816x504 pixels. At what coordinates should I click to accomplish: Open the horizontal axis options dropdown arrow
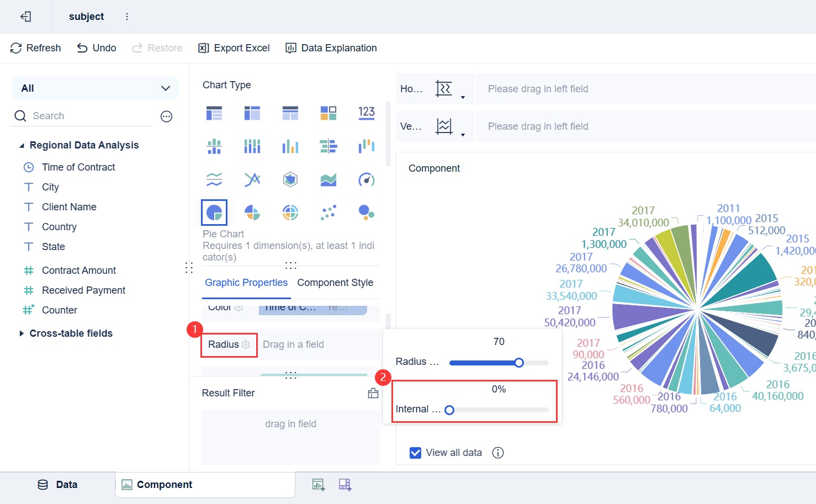coord(463,98)
